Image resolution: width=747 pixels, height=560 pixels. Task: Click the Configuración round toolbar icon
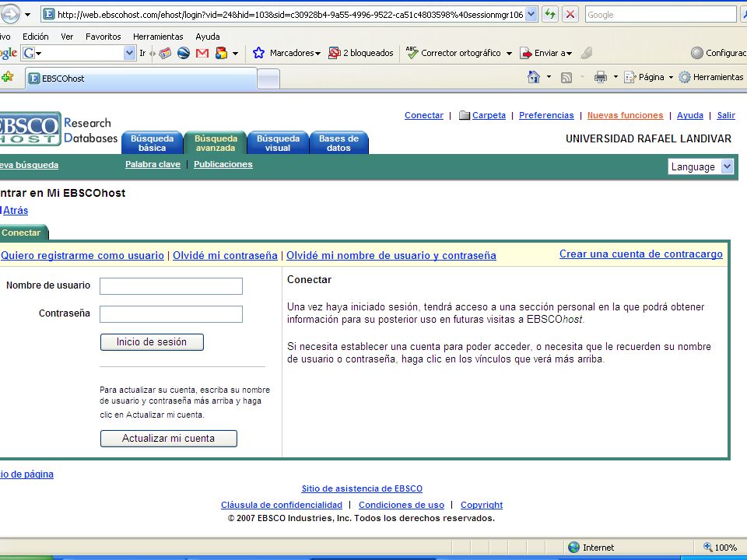tap(697, 53)
